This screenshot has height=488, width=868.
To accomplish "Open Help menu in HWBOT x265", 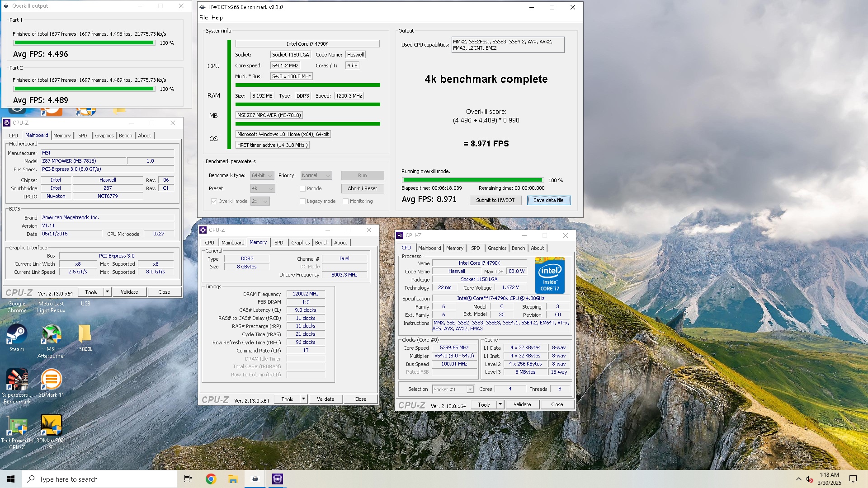I will tap(217, 18).
